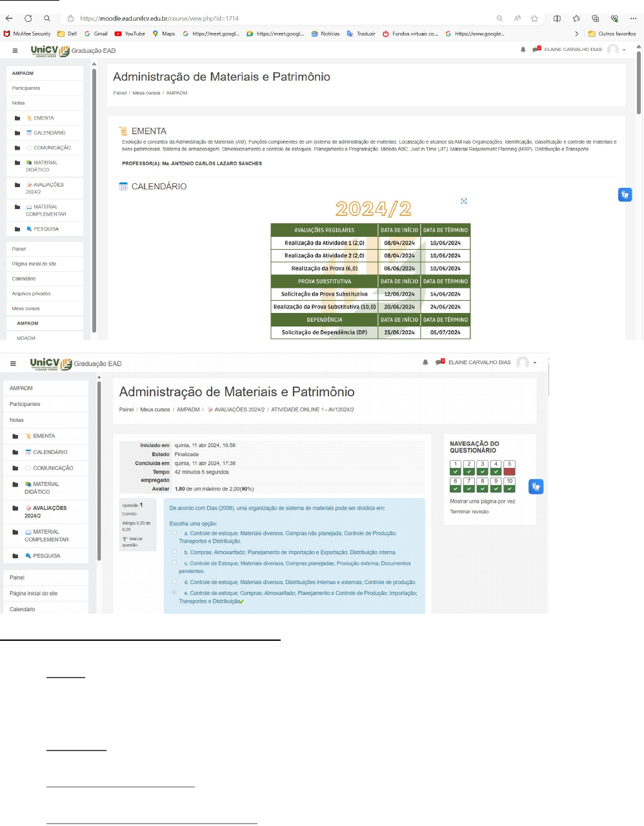The width and height of the screenshot is (644, 826).
Task: Add page to favorites with star icon
Action: (x=534, y=18)
